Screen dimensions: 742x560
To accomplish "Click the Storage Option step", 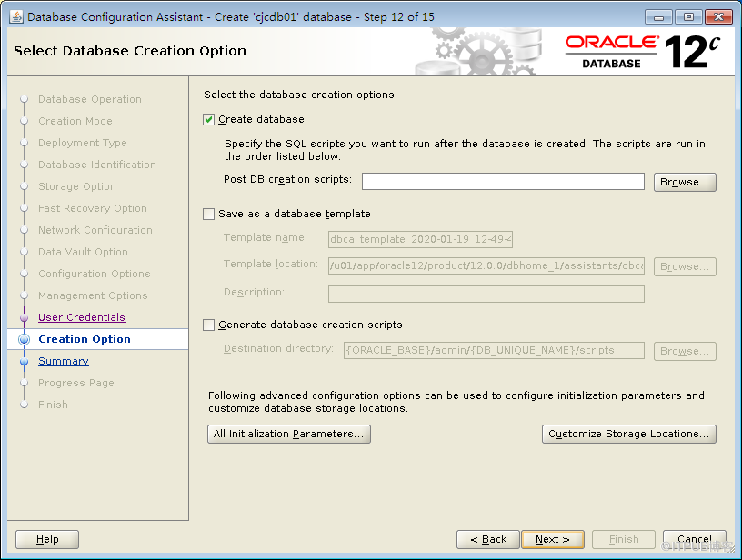I will (x=77, y=186).
